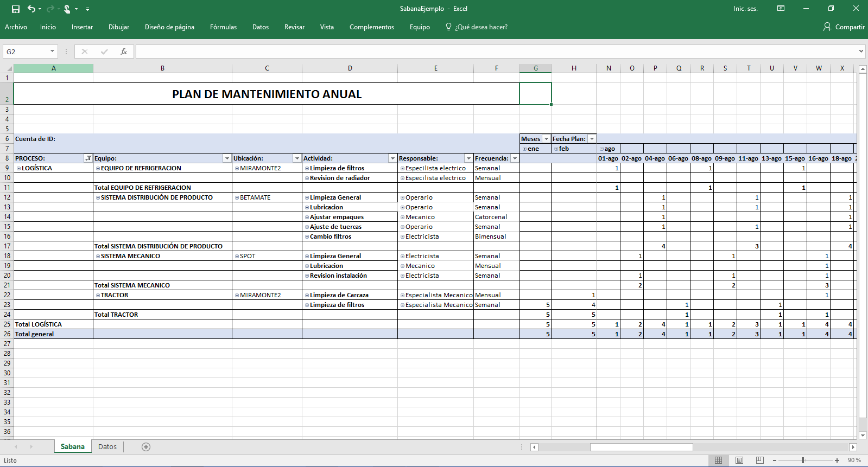868x467 pixels.
Task: Open Ribbon Display Options icon
Action: (781, 9)
